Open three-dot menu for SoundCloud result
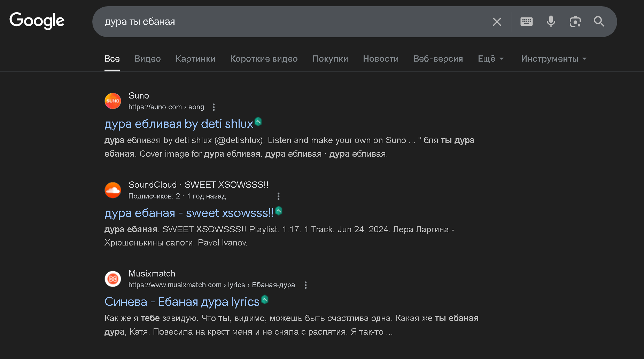 point(278,196)
